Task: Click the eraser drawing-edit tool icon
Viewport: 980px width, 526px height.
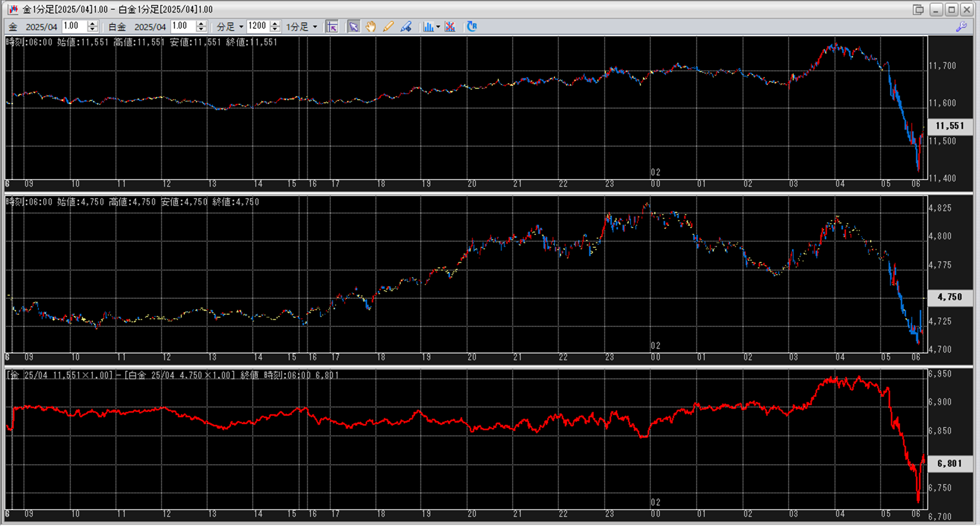Action: tap(406, 27)
